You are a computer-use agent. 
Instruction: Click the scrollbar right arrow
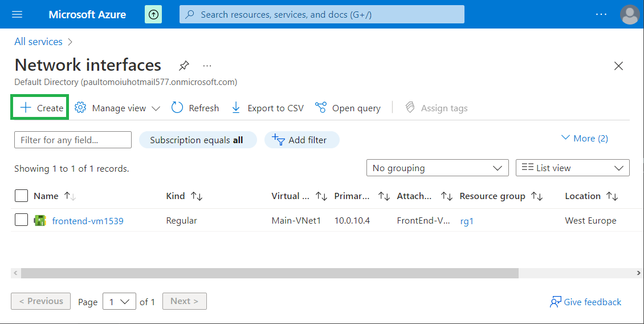click(x=639, y=273)
